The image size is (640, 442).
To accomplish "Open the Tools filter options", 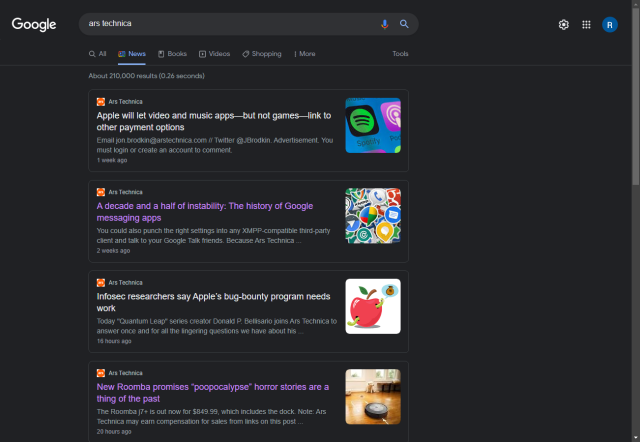I will pos(400,54).
